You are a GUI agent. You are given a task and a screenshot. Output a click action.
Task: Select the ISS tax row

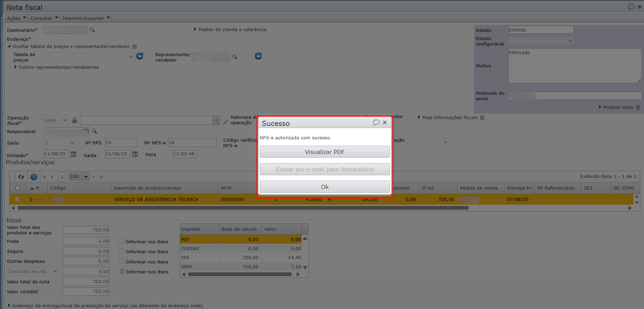(x=241, y=257)
